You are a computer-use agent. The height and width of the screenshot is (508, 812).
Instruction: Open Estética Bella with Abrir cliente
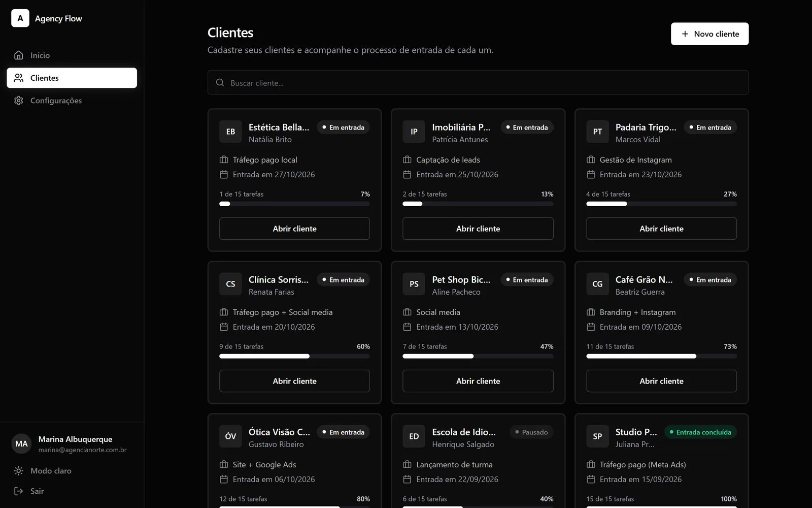(294, 229)
